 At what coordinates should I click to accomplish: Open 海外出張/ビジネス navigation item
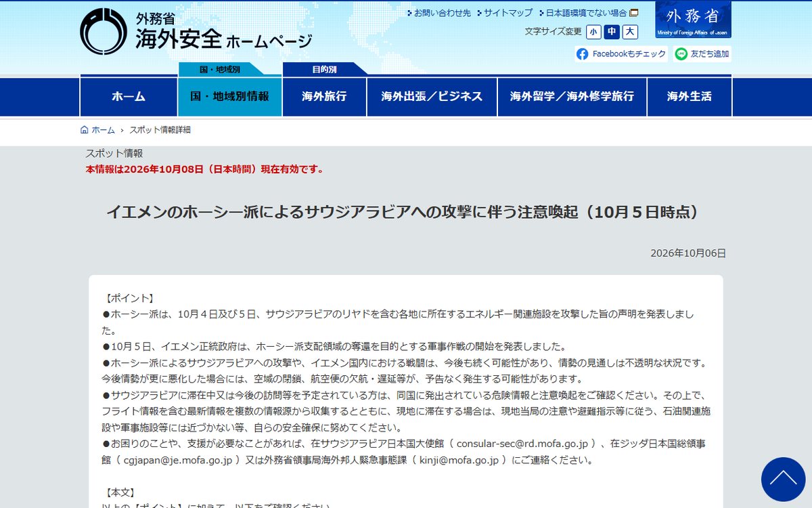(432, 96)
